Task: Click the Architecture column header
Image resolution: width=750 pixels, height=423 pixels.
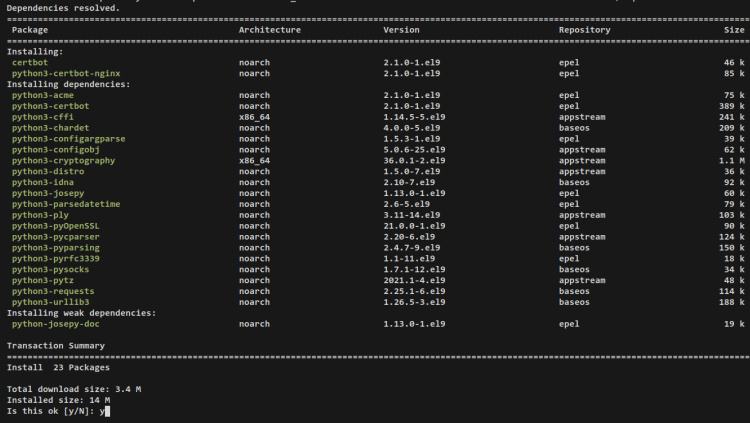Action: click(269, 30)
